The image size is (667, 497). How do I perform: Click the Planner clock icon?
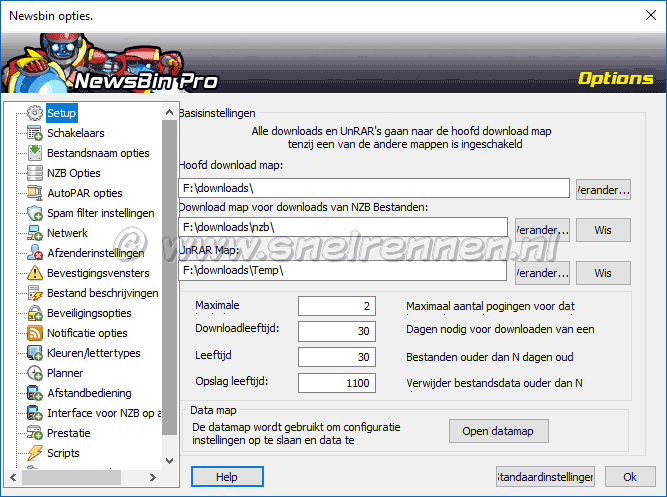pyautogui.click(x=34, y=373)
